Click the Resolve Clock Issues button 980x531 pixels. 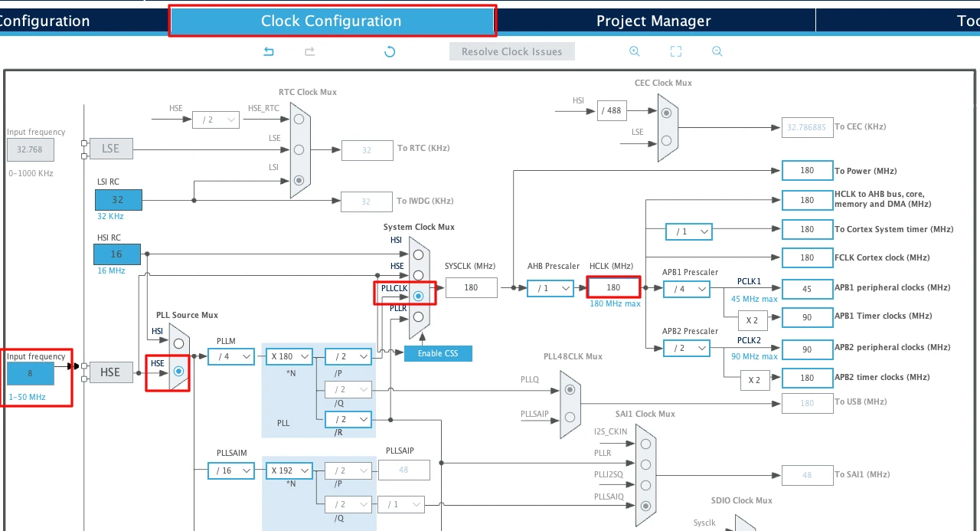click(511, 51)
